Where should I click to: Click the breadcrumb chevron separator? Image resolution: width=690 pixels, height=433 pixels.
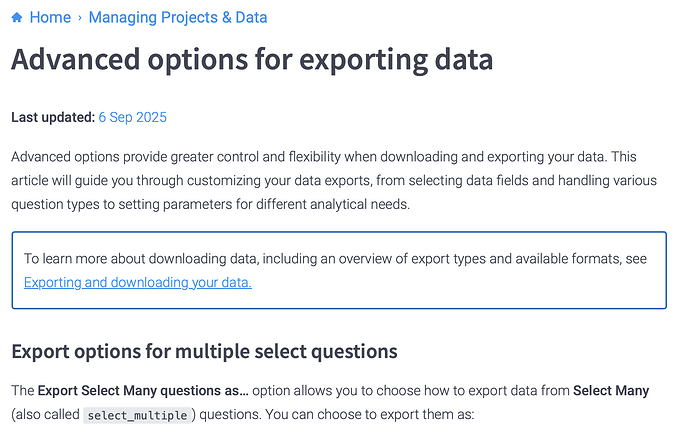[80, 18]
